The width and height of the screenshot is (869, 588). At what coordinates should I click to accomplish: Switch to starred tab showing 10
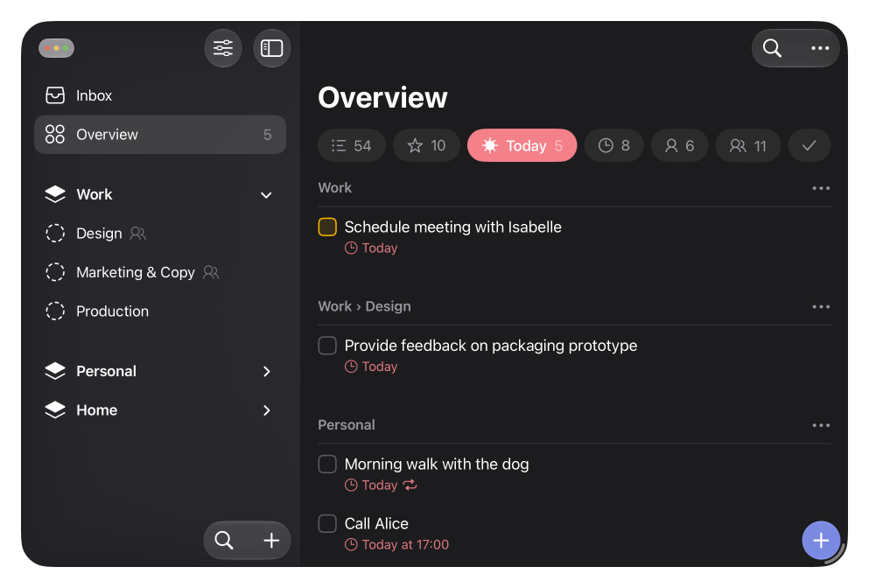click(426, 146)
